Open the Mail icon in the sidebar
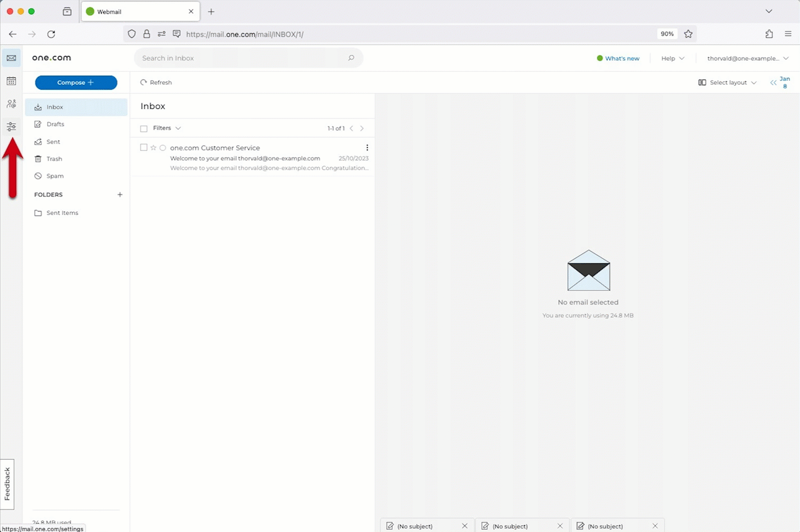Image resolution: width=800 pixels, height=532 pixels. 11,58
